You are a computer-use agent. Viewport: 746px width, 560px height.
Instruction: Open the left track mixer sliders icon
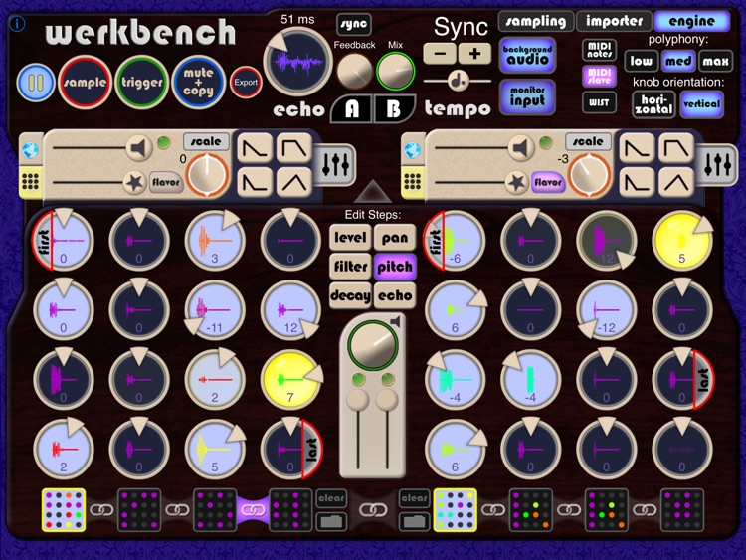click(337, 164)
